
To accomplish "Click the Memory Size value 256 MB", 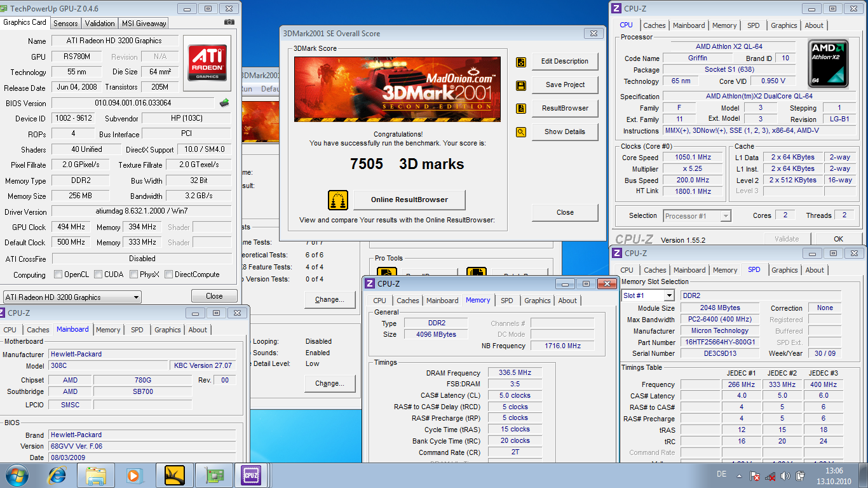I will point(81,196).
